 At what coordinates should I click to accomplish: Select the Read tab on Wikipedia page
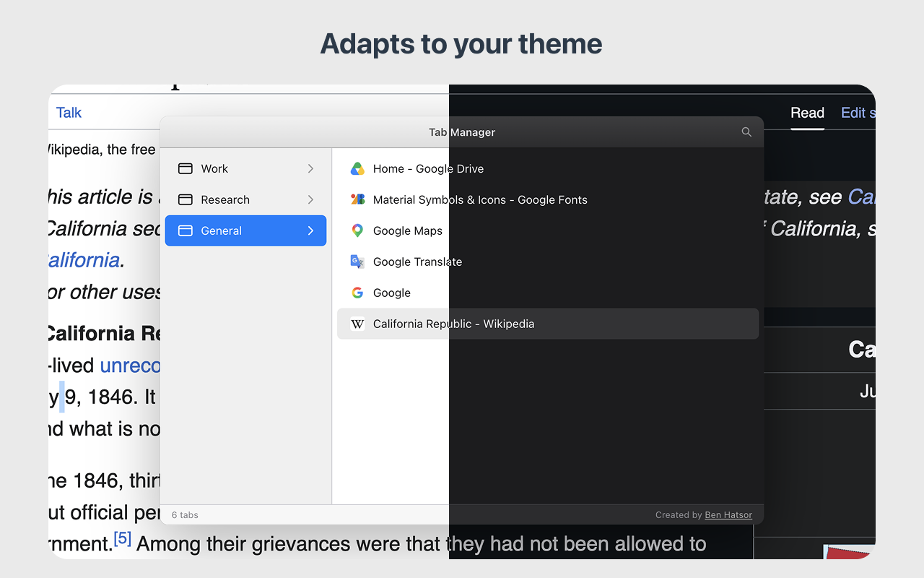[807, 113]
